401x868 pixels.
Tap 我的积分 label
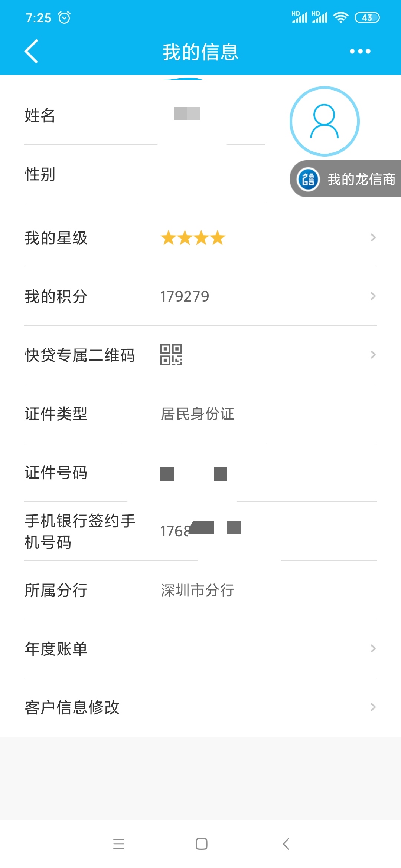pos(56,296)
